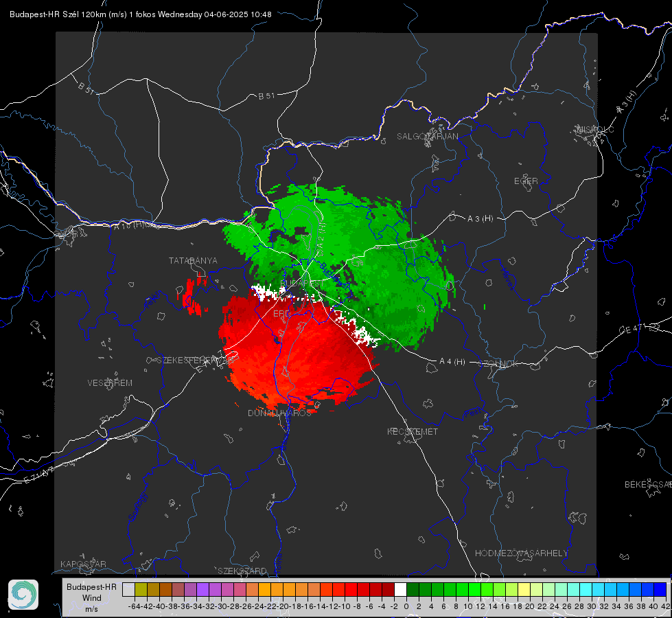Click the EGER city label

526,181
